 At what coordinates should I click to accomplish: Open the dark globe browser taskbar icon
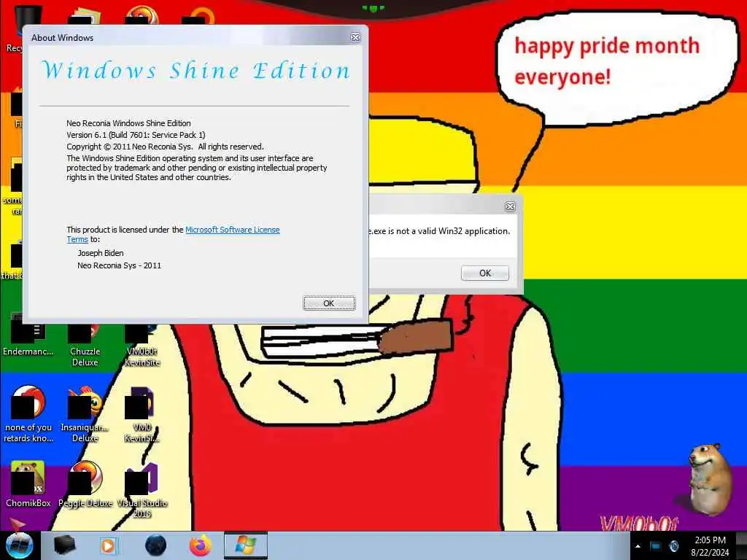click(x=155, y=545)
